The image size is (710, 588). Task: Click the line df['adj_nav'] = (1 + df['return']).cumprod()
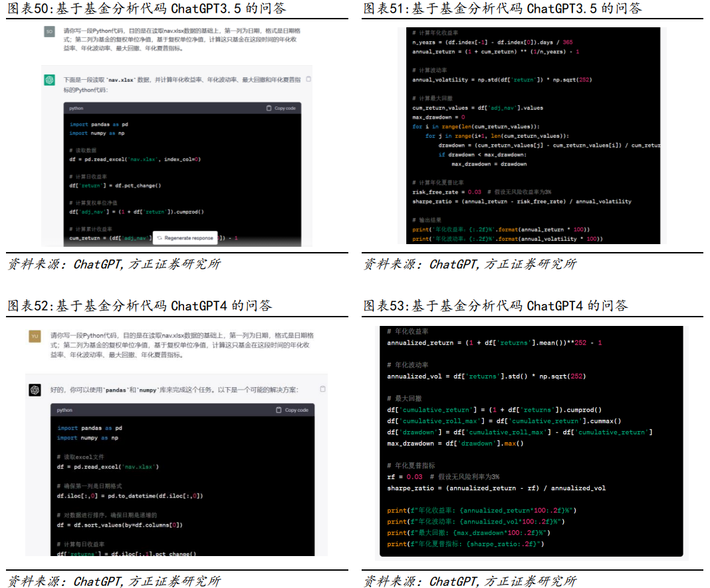(x=136, y=212)
